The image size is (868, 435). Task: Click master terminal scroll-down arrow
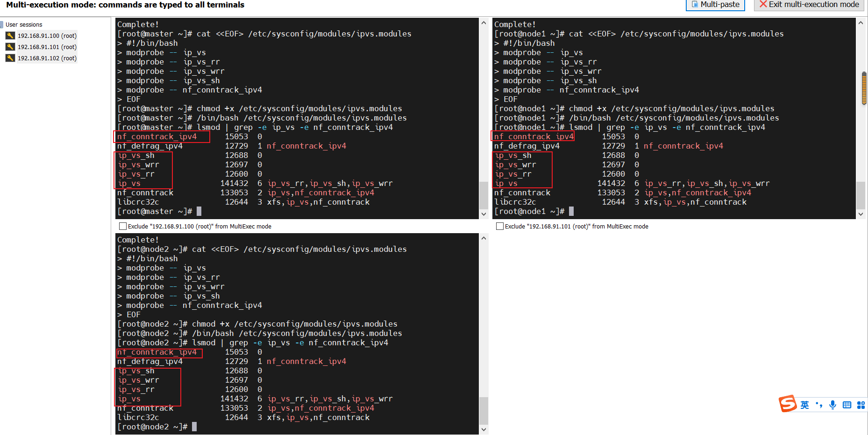point(484,214)
